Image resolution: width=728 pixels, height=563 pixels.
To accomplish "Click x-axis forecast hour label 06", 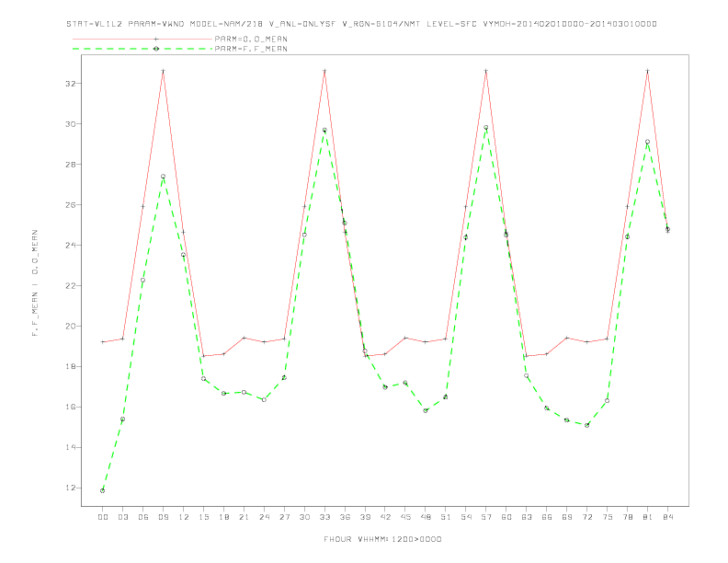I will pyautogui.click(x=143, y=517).
